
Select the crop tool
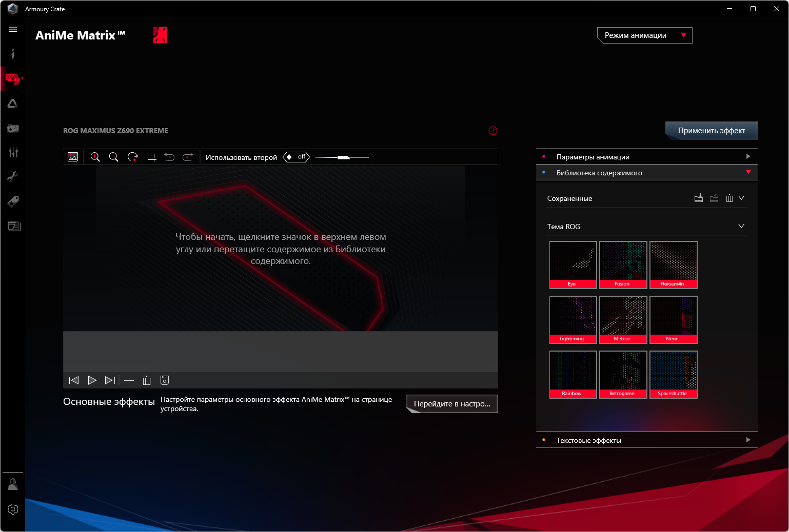[151, 157]
